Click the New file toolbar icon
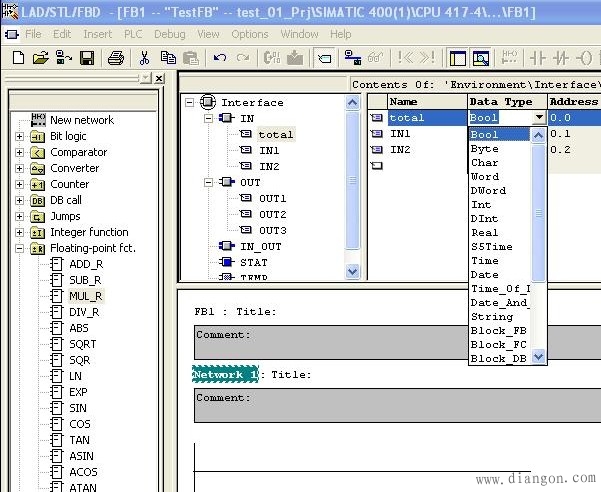Image resolution: width=601 pixels, height=492 pixels. (18, 58)
